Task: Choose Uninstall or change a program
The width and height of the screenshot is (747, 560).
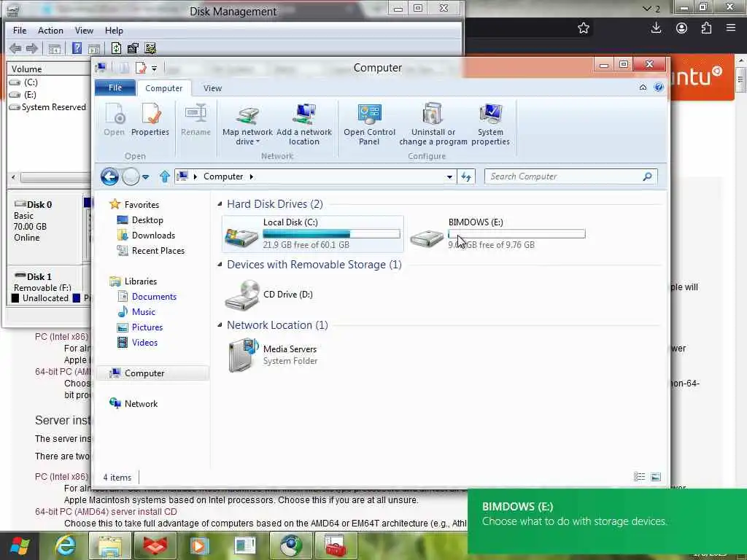Action: [433, 124]
